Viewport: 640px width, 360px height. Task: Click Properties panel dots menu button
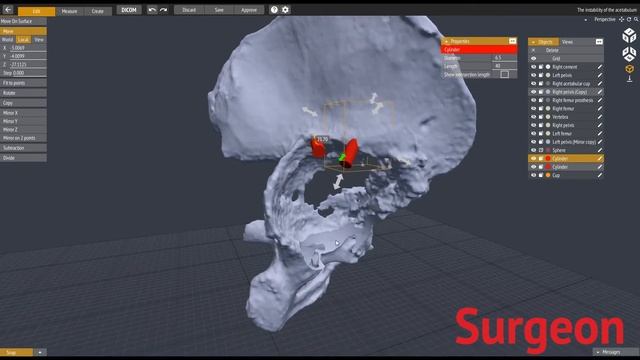coord(512,41)
